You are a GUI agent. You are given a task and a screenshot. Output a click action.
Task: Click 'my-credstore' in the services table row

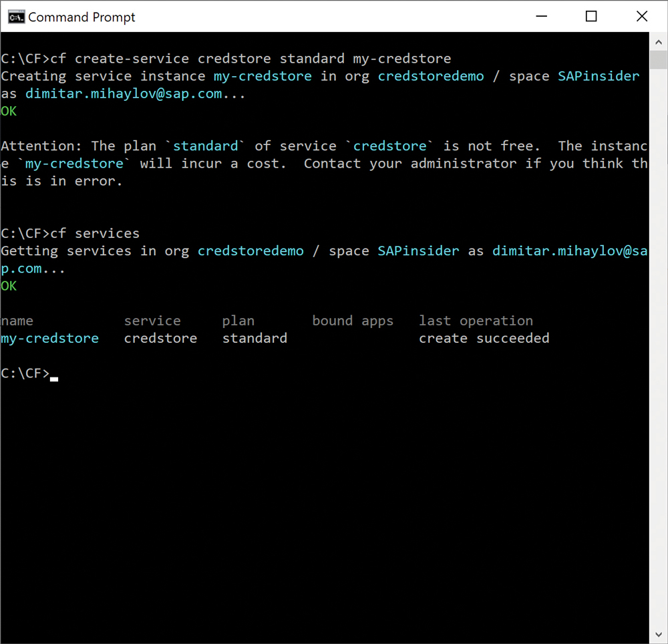click(50, 338)
